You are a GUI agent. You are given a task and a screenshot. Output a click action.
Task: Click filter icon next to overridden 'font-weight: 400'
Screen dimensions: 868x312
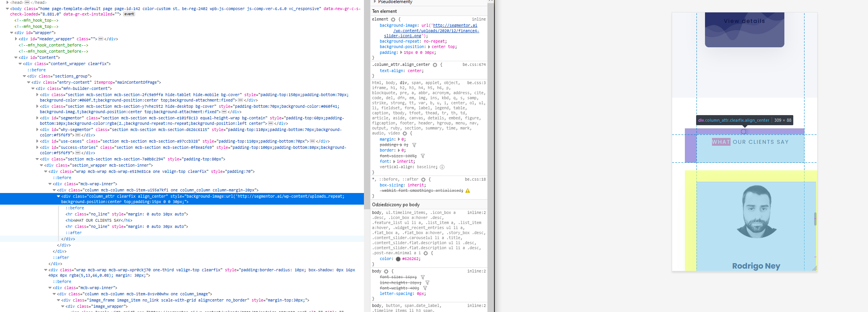pos(425,288)
